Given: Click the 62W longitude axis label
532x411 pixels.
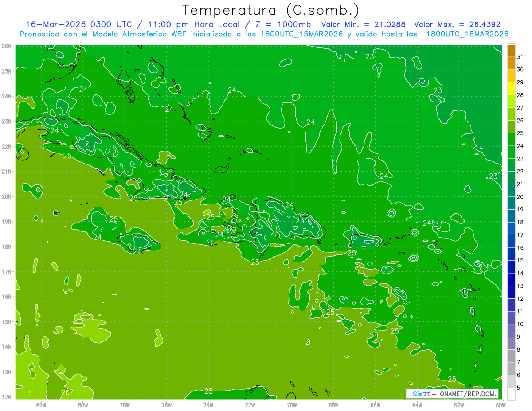Looking at the screenshot, I should pos(459,405).
